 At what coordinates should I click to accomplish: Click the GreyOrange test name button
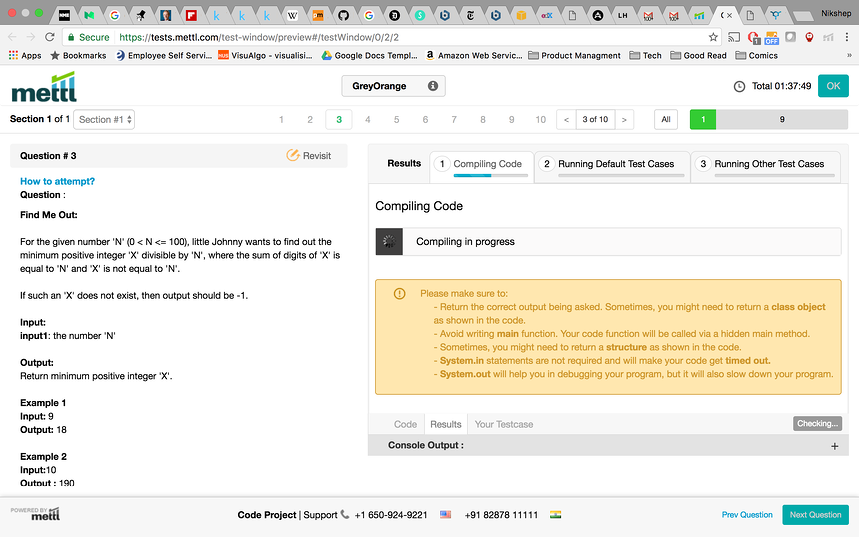click(x=393, y=86)
